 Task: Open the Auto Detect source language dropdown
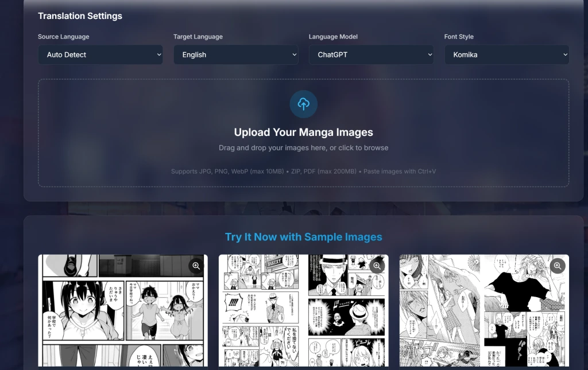(x=100, y=55)
